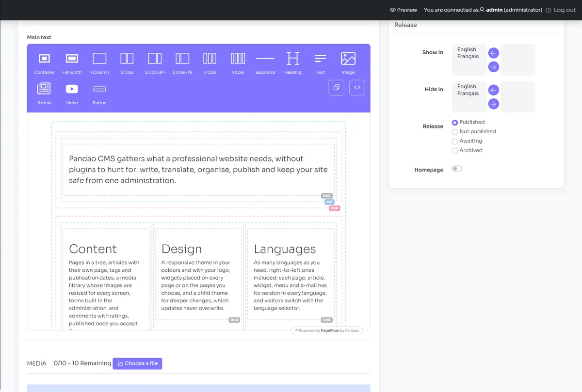This screenshot has height=392, width=582.
Task: Click the Pandao CMS intro paragraph
Action: pyautogui.click(x=198, y=170)
